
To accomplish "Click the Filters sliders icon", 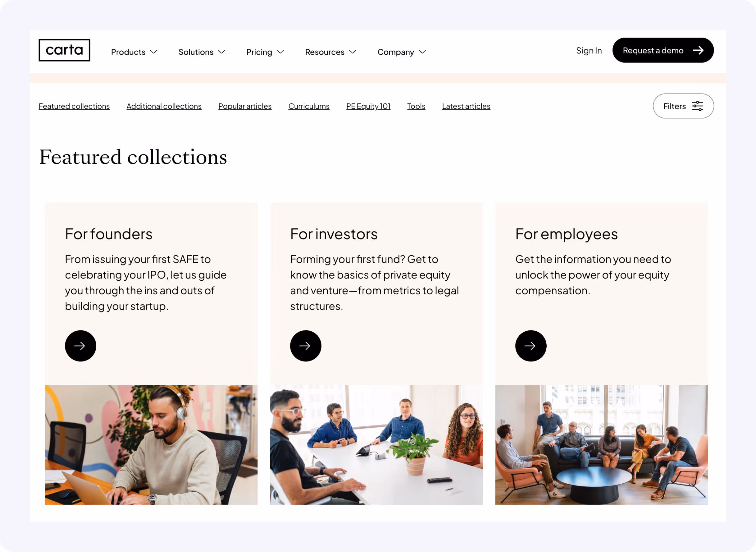I will pyautogui.click(x=697, y=106).
